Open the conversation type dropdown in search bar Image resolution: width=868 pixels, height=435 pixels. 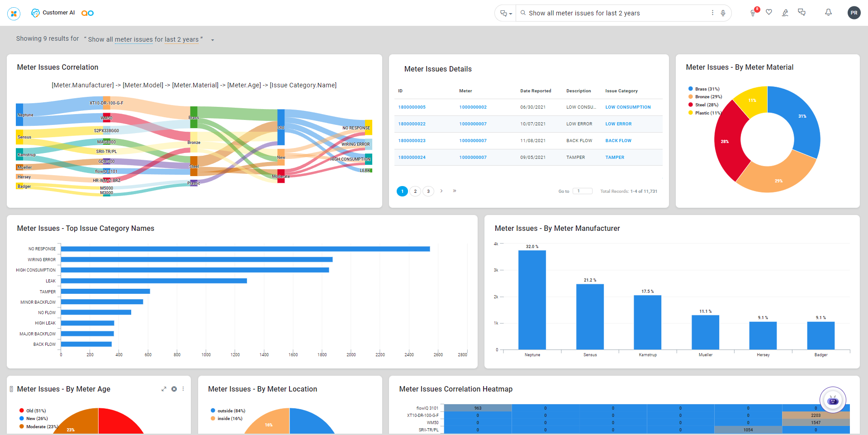click(506, 14)
